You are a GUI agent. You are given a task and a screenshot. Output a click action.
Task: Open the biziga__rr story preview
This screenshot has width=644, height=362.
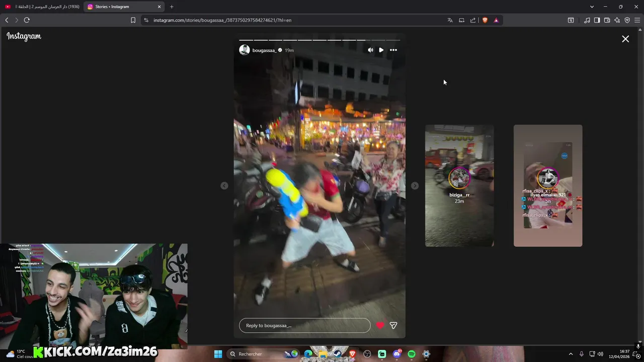pyautogui.click(x=459, y=186)
